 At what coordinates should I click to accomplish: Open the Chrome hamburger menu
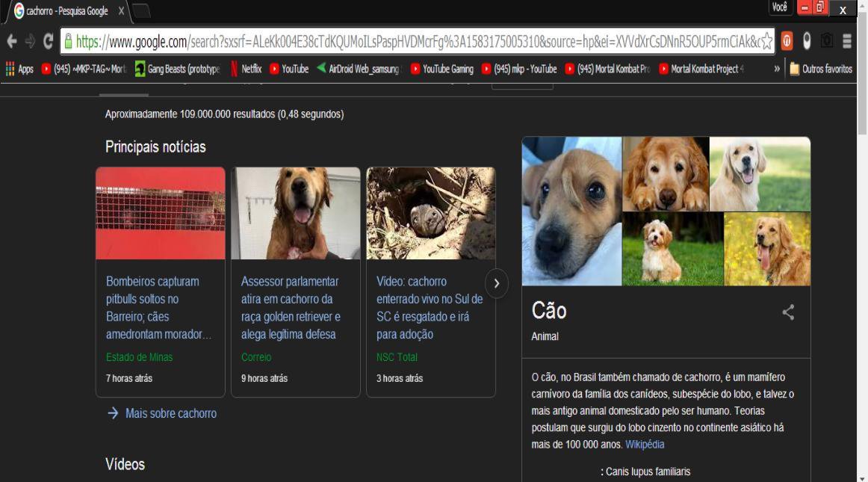[847, 41]
